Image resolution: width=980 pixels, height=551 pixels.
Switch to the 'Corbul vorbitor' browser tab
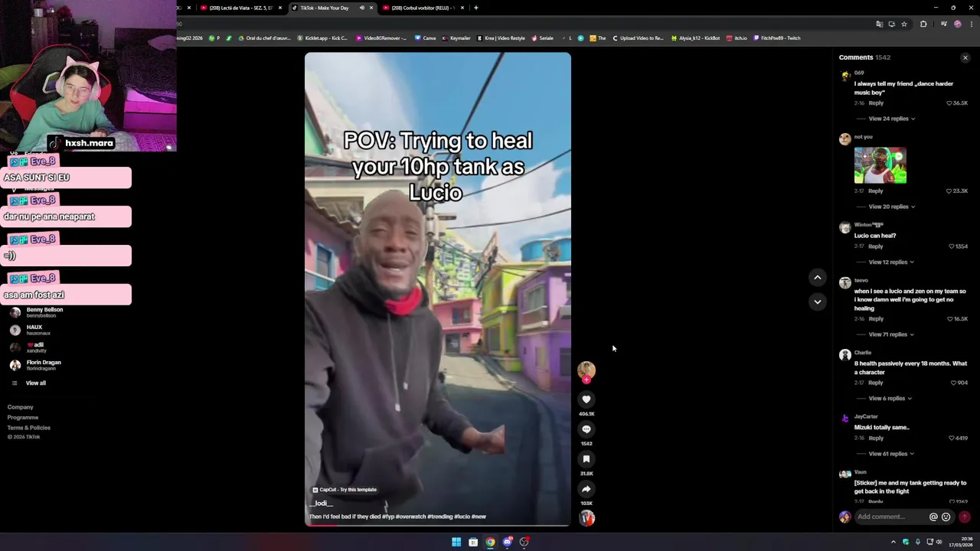[422, 8]
